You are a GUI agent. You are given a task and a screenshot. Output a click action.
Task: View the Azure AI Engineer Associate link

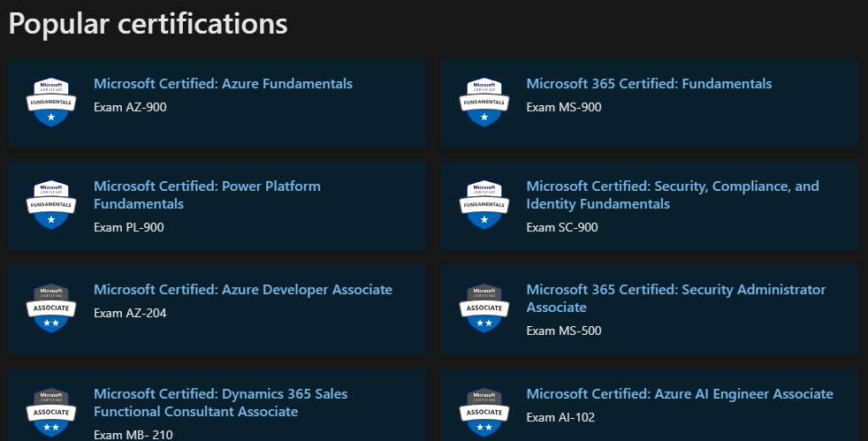pos(679,393)
